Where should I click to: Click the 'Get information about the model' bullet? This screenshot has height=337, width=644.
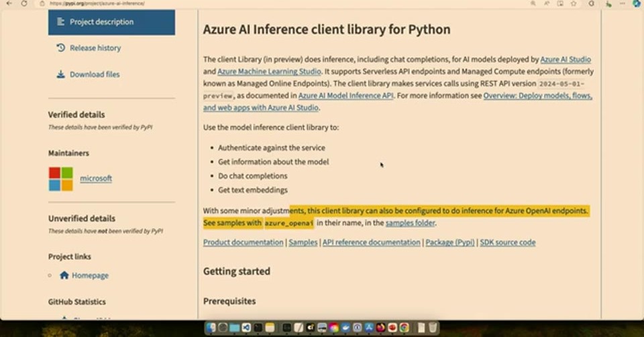pos(274,162)
